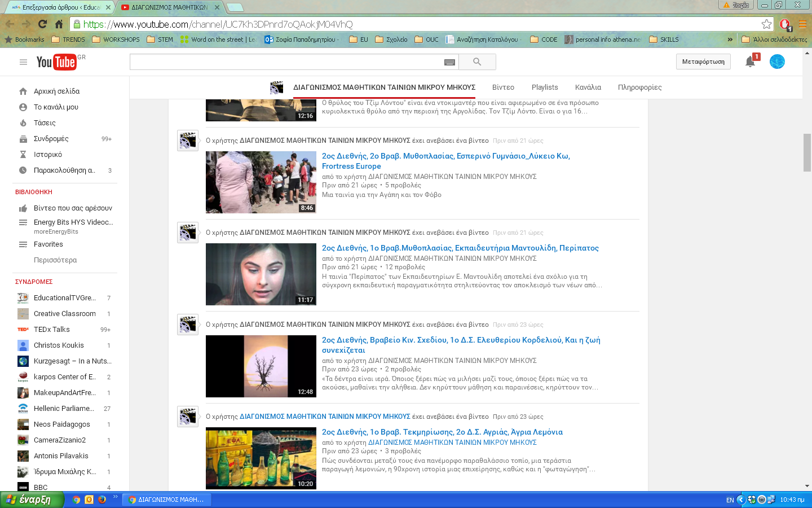Click the browser home icon
812x508 pixels.
pos(59,24)
